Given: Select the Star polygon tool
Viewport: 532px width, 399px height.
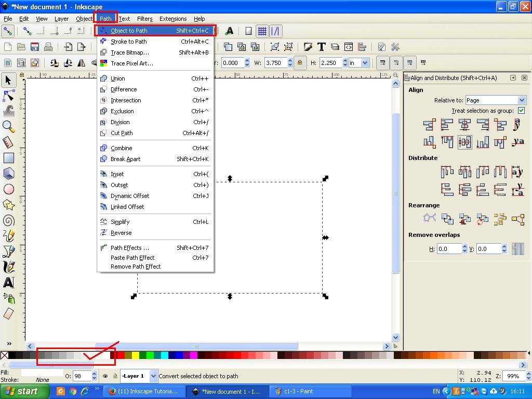Looking at the screenshot, I should (x=8, y=205).
